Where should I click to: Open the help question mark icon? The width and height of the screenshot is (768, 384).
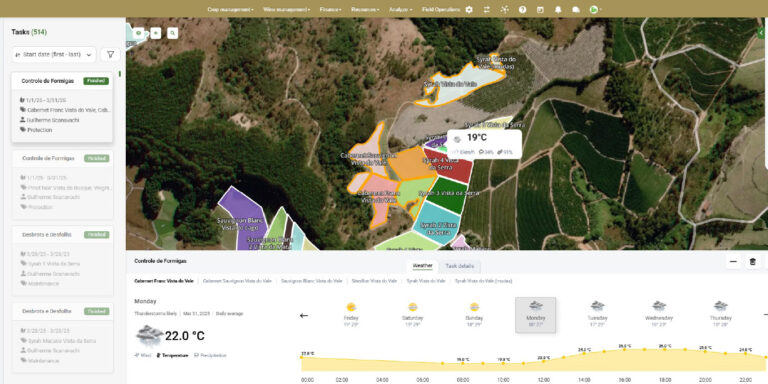tap(523, 9)
